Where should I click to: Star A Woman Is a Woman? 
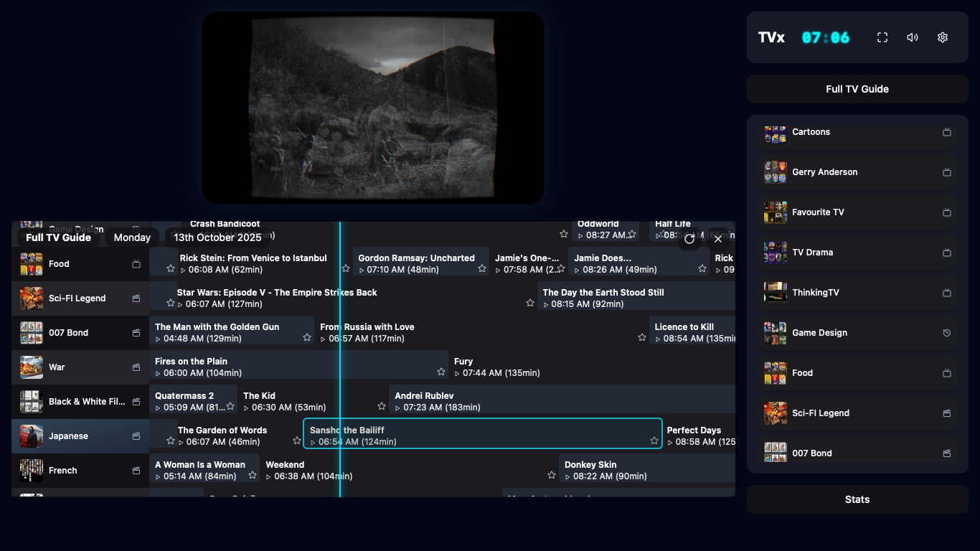coord(253,475)
